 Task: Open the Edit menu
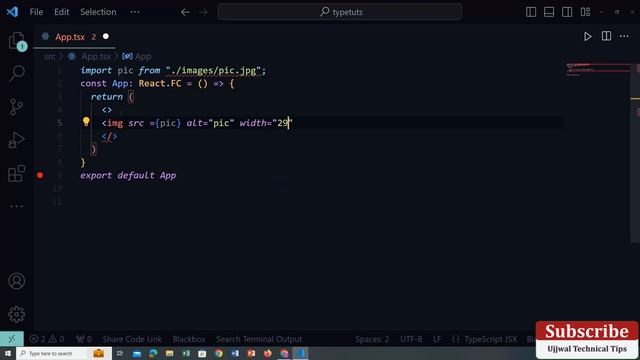click(x=62, y=12)
